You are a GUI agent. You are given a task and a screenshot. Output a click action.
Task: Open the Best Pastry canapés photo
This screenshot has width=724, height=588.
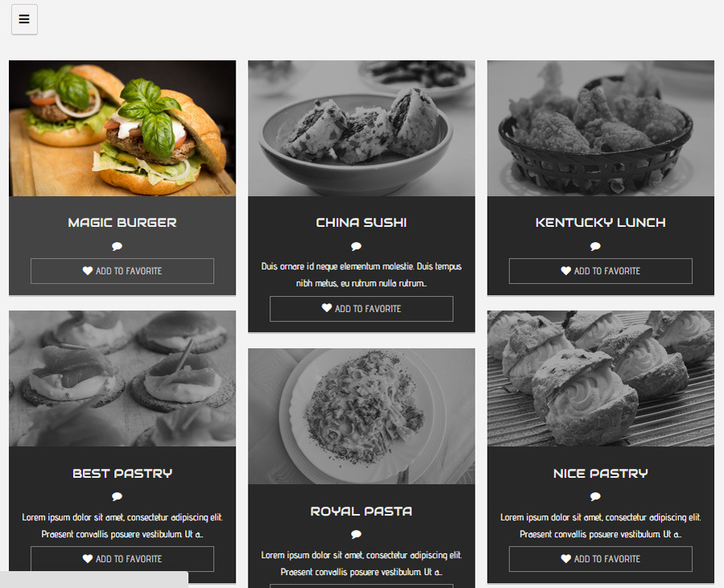pos(122,379)
